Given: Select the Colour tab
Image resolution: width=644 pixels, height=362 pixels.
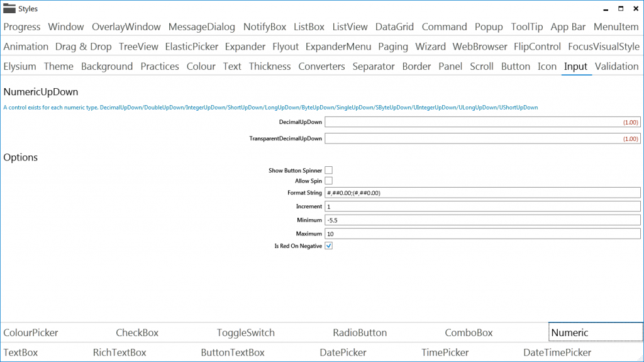Looking at the screenshot, I should point(201,66).
